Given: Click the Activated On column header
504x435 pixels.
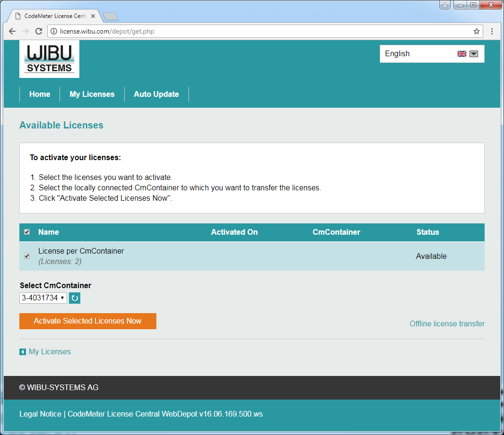Looking at the screenshot, I should coord(234,232).
